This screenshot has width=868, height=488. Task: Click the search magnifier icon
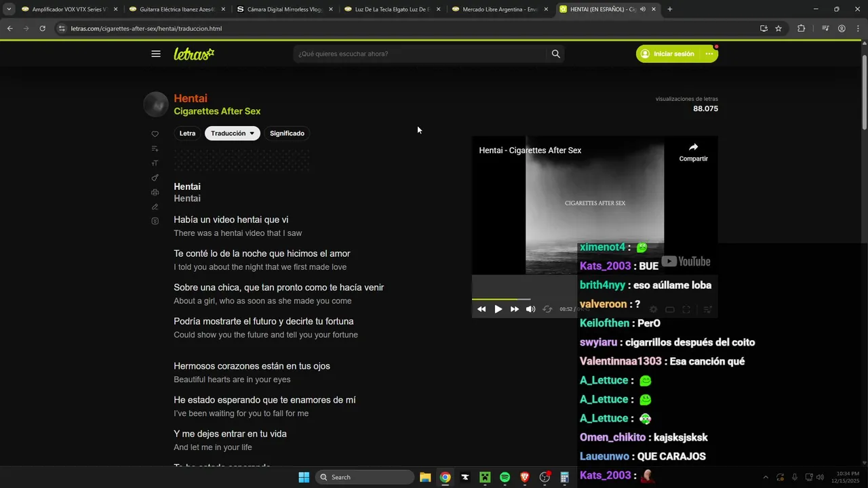tap(556, 54)
